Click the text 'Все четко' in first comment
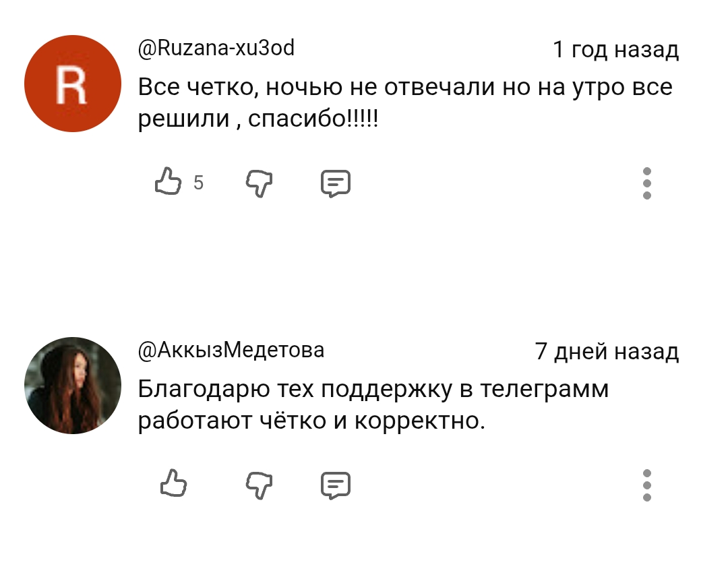This screenshot has height=575, width=728. click(x=196, y=88)
